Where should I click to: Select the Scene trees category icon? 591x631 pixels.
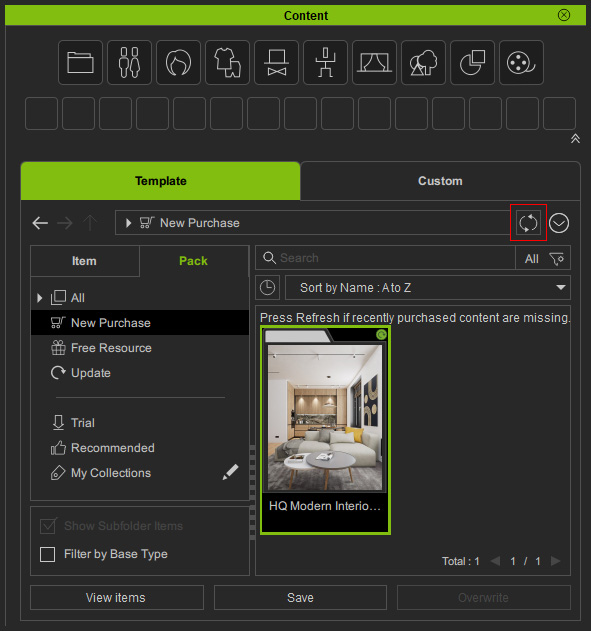(423, 62)
